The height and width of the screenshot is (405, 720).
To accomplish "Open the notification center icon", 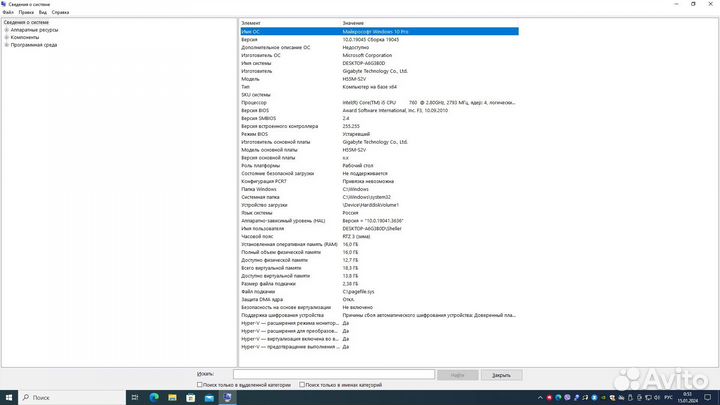I will 708,397.
